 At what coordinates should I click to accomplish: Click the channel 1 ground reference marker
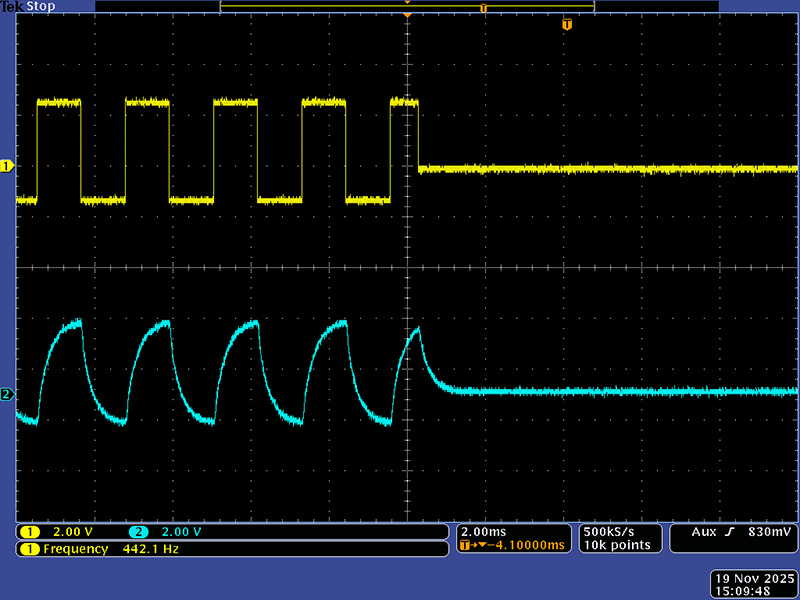(x=6, y=165)
